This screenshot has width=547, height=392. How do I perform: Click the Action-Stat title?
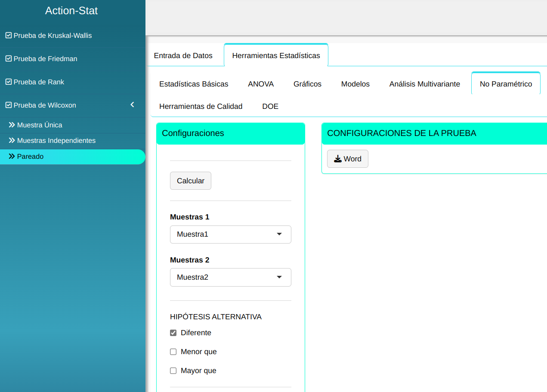pos(71,11)
